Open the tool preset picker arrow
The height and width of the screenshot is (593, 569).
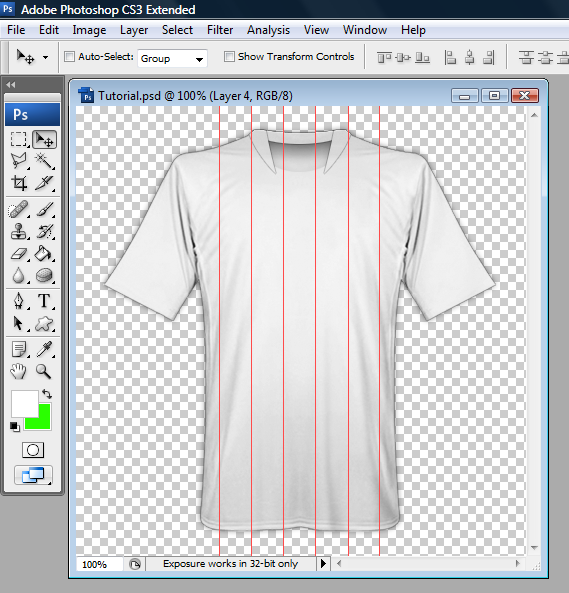coord(45,57)
